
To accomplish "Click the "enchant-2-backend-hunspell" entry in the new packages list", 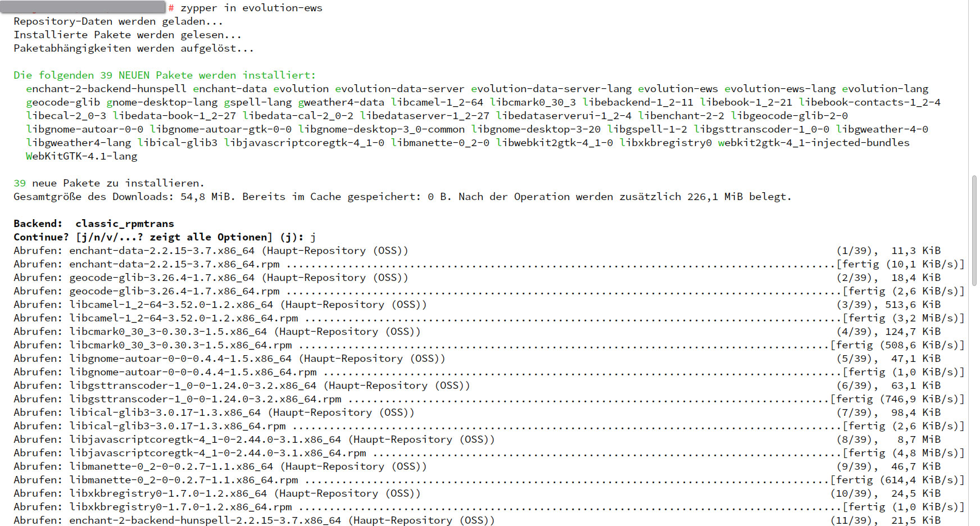I will [106, 89].
